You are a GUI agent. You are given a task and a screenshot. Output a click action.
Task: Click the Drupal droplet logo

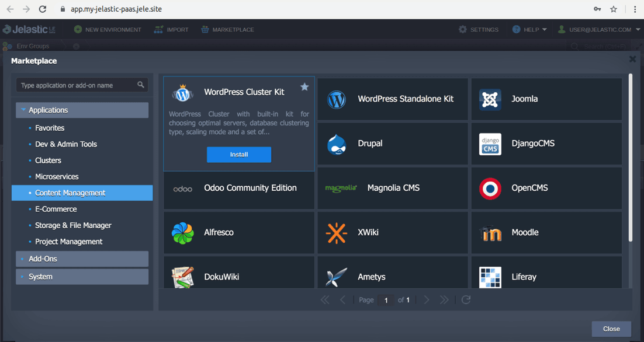point(337,144)
